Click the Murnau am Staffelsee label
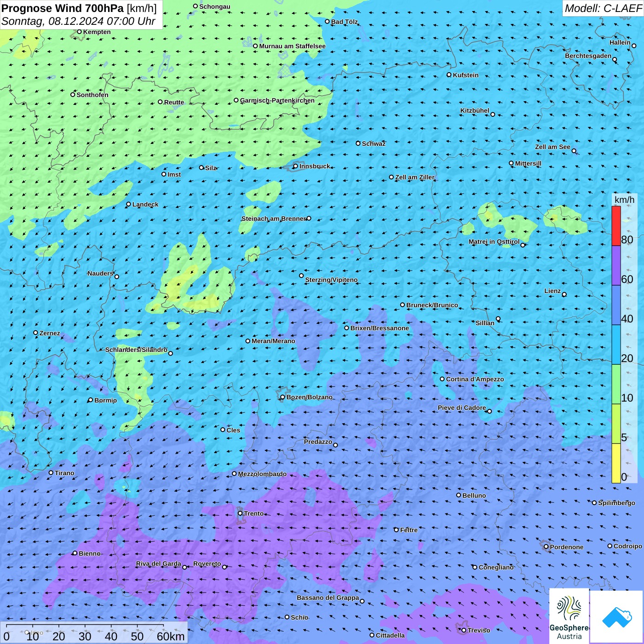 pyautogui.click(x=293, y=46)
